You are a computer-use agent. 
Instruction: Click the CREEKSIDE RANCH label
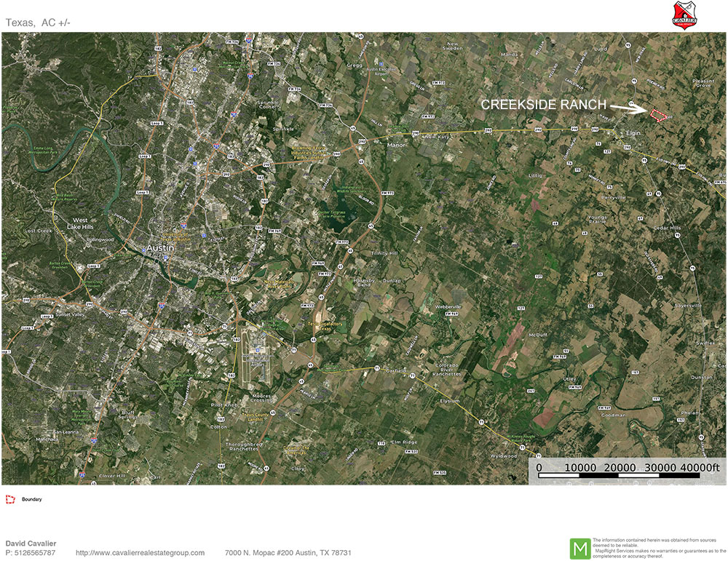point(545,104)
